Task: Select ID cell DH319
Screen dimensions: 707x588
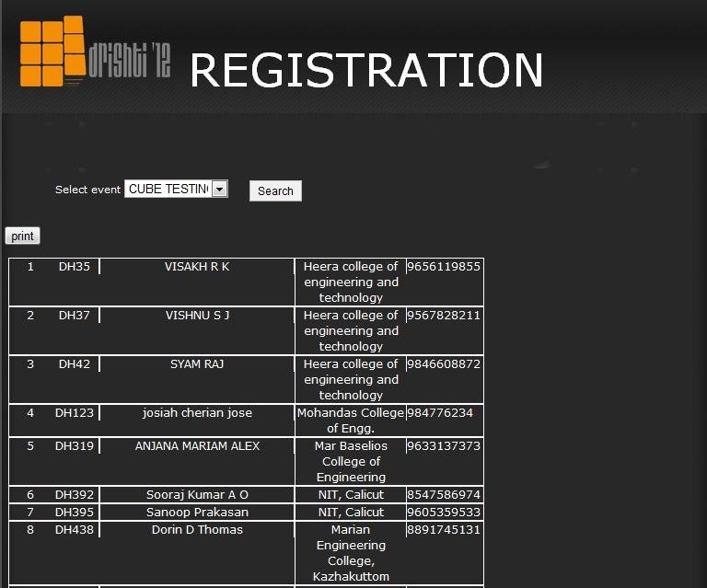Action: point(75,445)
